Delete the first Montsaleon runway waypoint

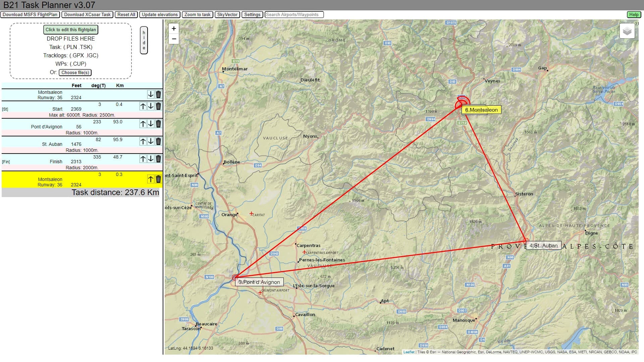[158, 95]
